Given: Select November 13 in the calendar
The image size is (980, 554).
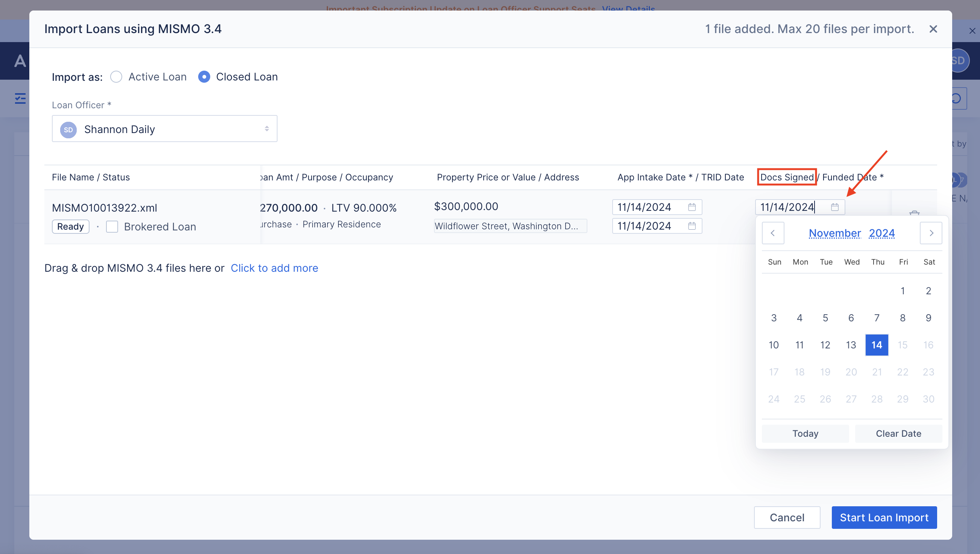Looking at the screenshot, I should click(851, 345).
